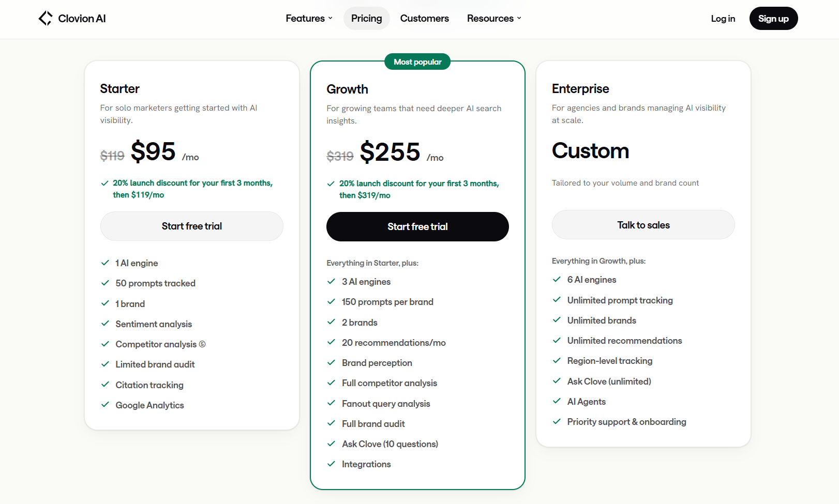Click the checkmark icon next to 1 AI engine
This screenshot has width=839, height=504.
pyautogui.click(x=105, y=263)
